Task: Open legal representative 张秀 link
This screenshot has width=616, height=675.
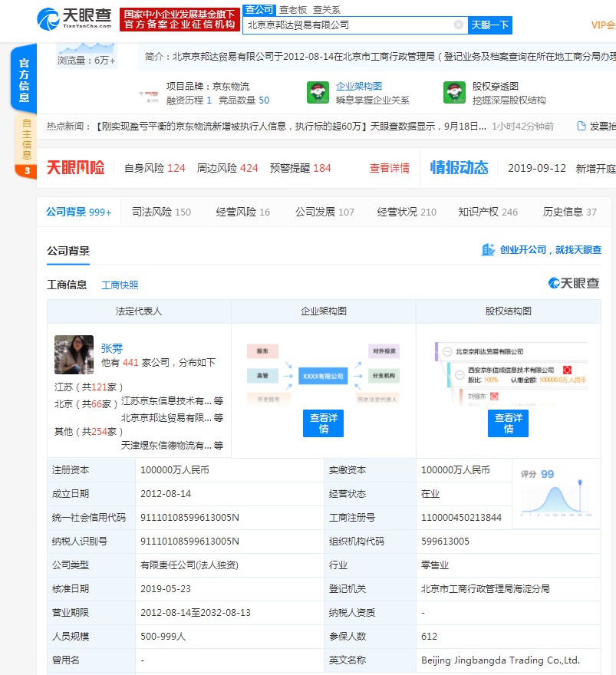Action: [112, 347]
